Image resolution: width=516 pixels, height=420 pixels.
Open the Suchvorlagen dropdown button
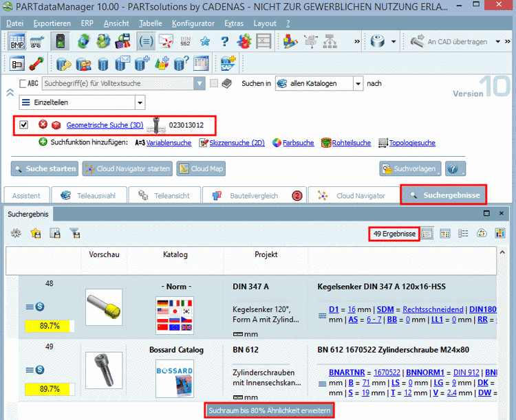pyautogui.click(x=410, y=168)
